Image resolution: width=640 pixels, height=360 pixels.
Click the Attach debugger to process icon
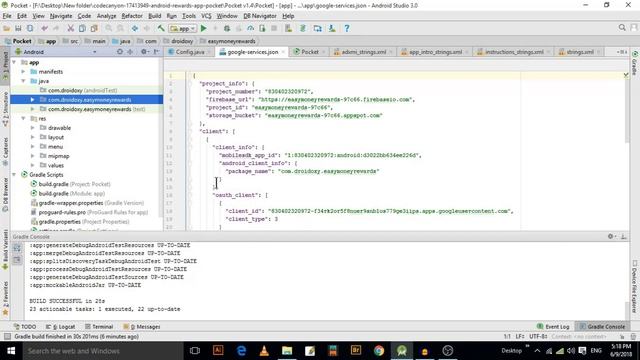click(262, 29)
